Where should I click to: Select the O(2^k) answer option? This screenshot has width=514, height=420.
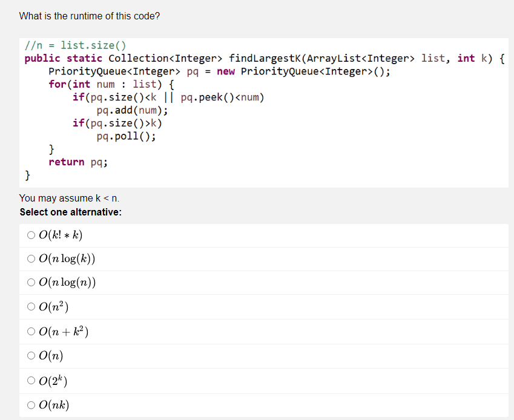[31, 380]
